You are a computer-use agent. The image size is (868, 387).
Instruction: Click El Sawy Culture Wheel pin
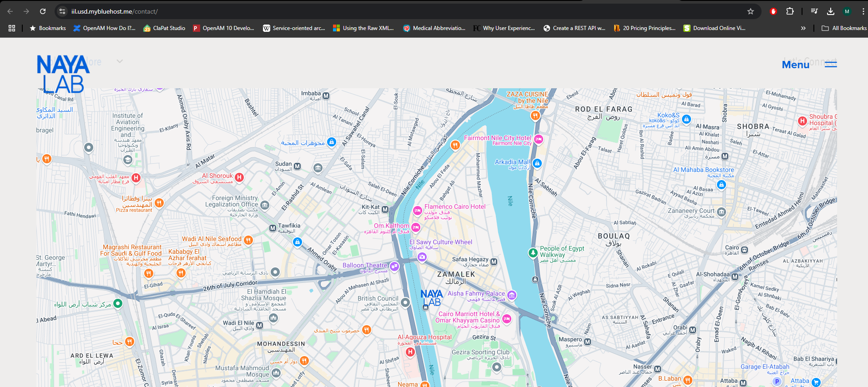coord(422,257)
